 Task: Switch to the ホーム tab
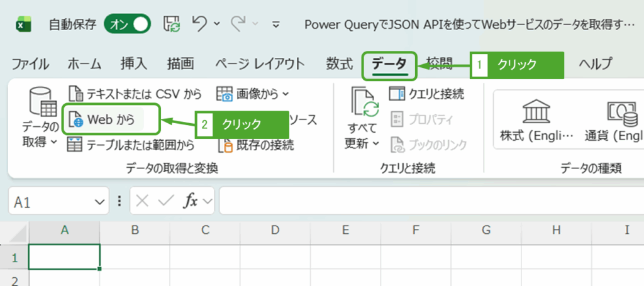(84, 63)
